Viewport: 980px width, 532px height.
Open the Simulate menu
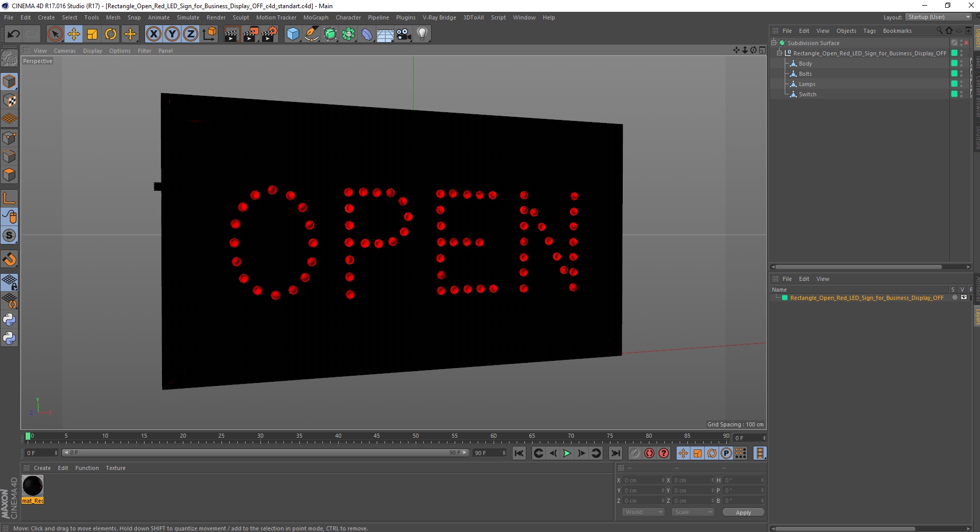tap(188, 17)
